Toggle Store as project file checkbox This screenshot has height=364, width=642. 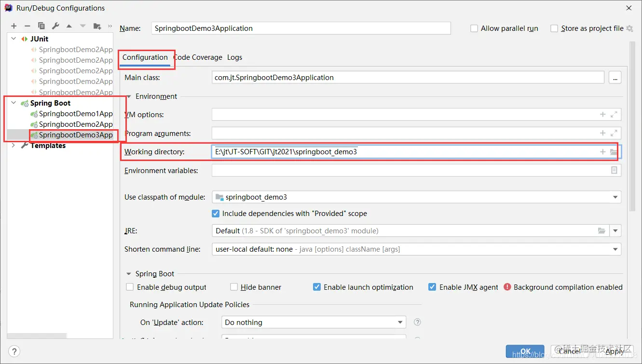click(554, 28)
